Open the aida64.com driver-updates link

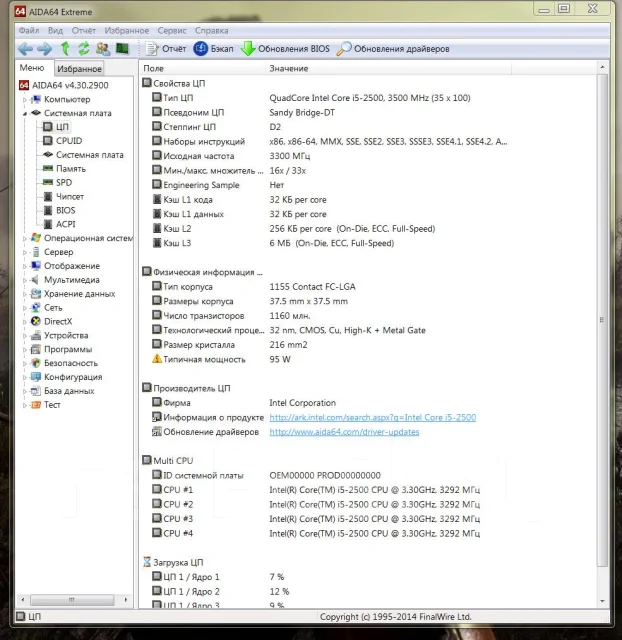point(344,432)
